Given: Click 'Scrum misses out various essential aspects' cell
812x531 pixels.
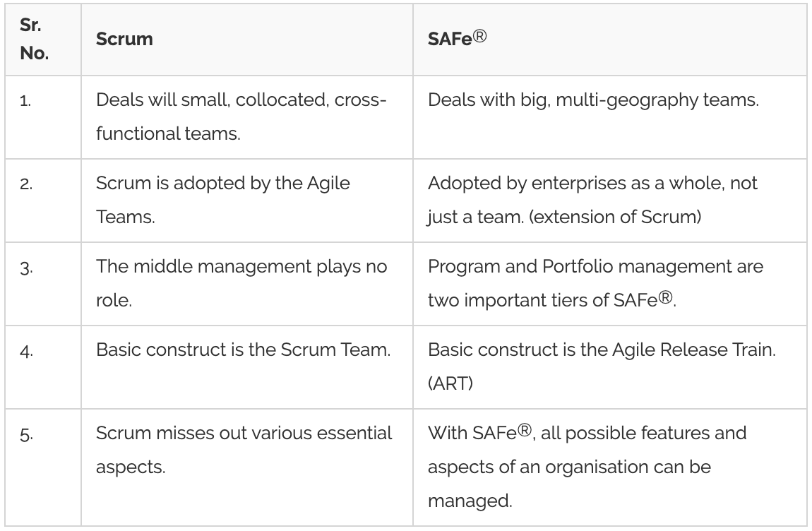Looking at the screenshot, I should (x=244, y=450).
